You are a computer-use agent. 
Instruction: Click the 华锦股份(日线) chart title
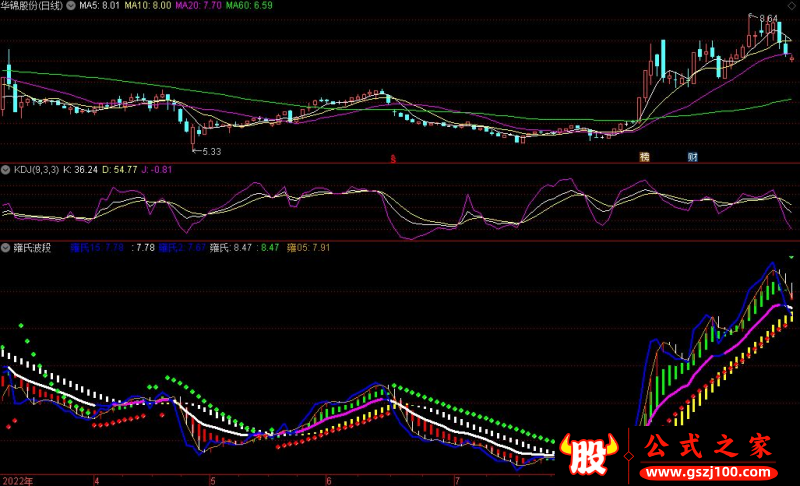[32, 6]
